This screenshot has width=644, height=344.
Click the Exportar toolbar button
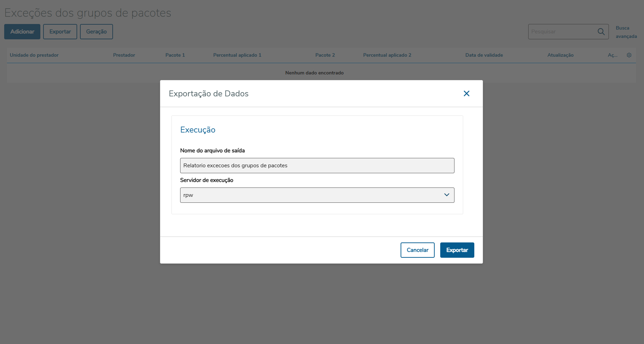coord(60,32)
